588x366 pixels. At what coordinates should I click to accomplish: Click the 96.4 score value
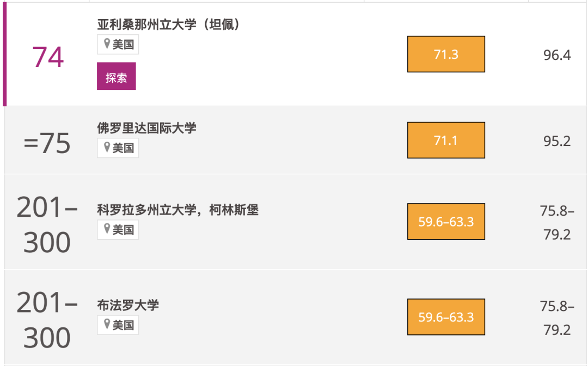[x=557, y=55]
